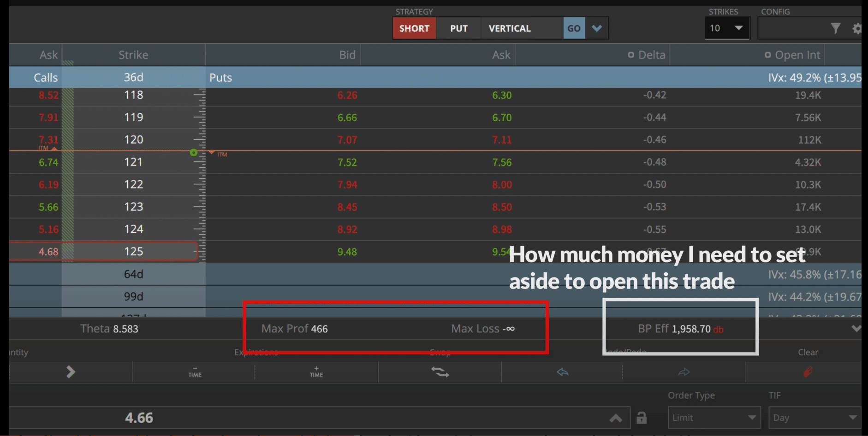Open the settings gear in Config

(857, 29)
